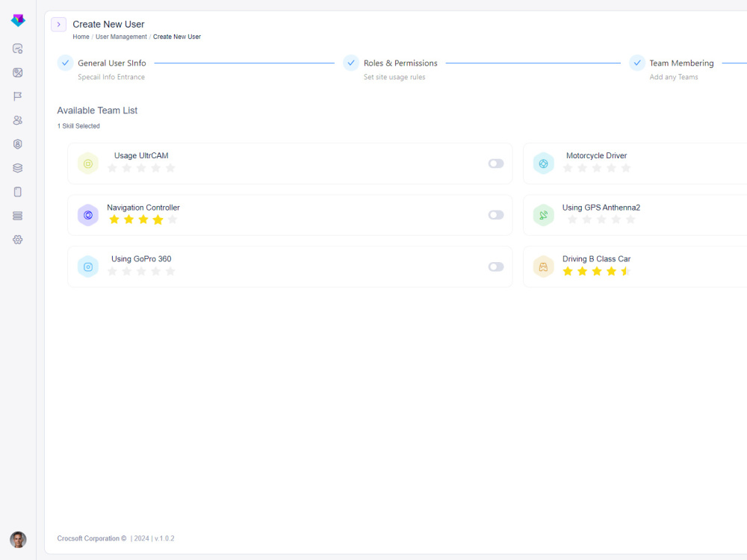The width and height of the screenshot is (747, 560).
Task: Click Motorcycle Driver title
Action: click(x=596, y=156)
